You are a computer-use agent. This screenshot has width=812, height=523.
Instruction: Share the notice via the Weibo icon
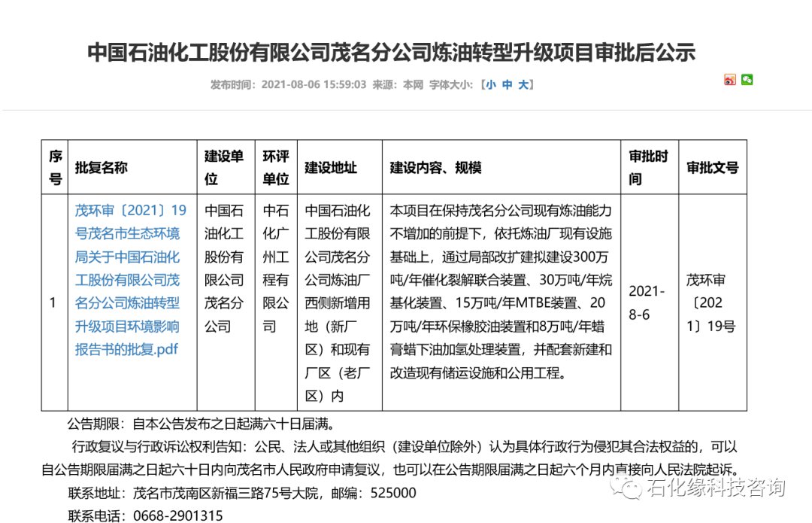[729, 80]
